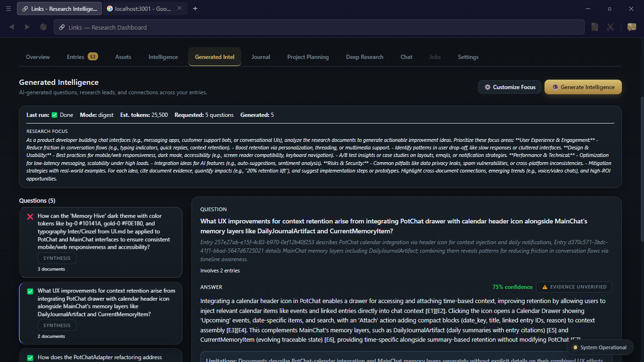The width and height of the screenshot is (644, 362).
Task: Click the EVIDENCE UNVERIFIED badge
Action: 574,287
